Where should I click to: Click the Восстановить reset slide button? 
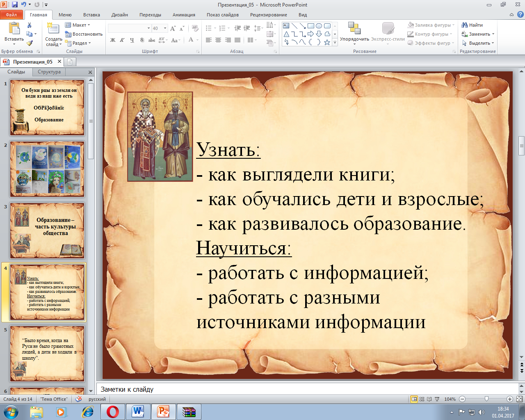tap(84, 34)
